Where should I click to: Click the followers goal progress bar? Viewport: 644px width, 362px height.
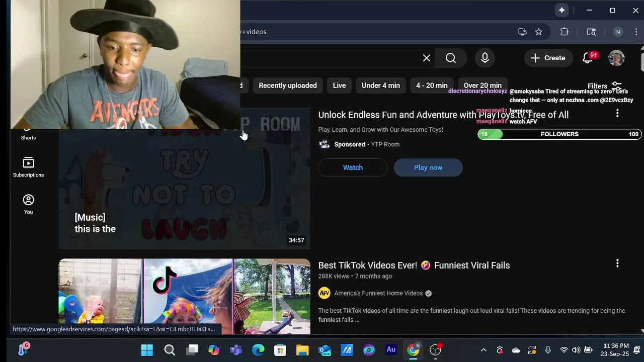[x=558, y=134]
